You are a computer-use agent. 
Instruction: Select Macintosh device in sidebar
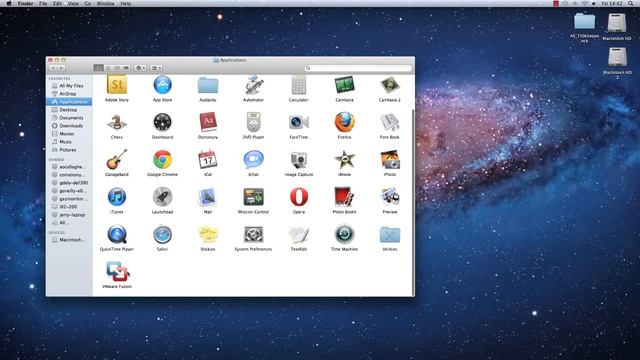tap(69, 240)
